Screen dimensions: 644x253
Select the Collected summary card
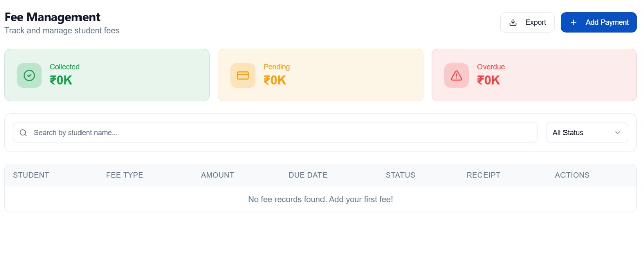click(107, 75)
